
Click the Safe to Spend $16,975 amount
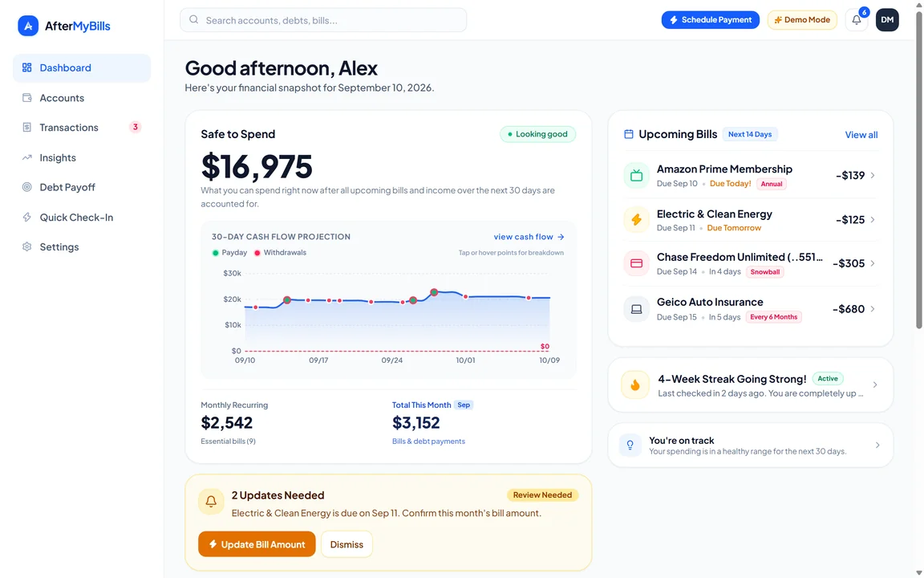(x=257, y=166)
